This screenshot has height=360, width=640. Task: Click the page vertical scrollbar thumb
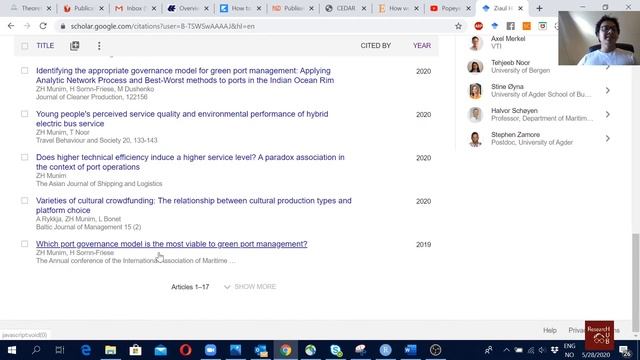coord(636,282)
